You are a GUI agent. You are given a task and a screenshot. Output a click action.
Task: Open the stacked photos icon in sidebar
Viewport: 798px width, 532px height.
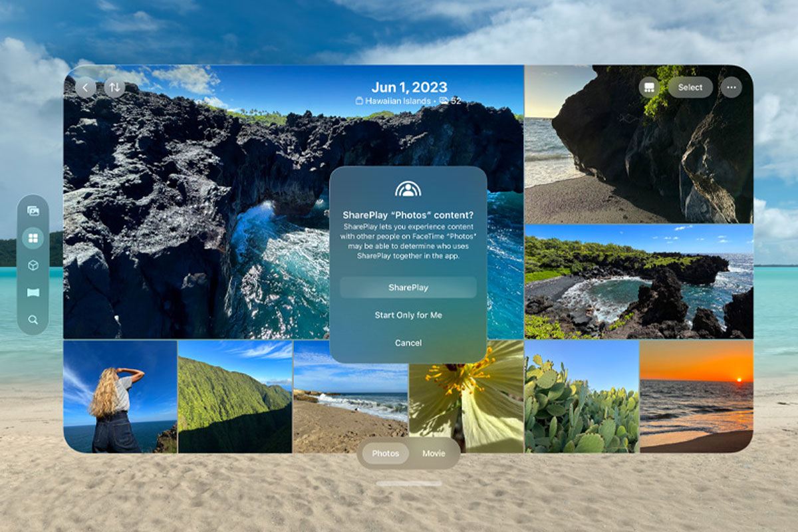coord(33,211)
